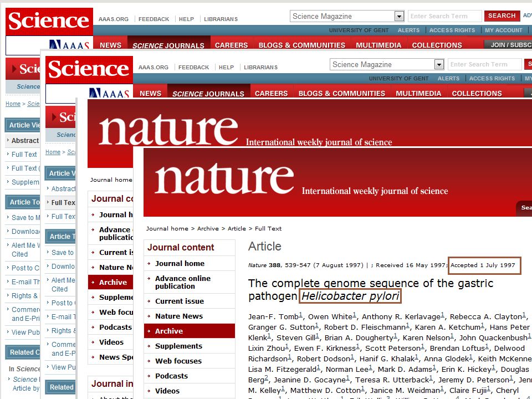Click ACCESS RIGHTS on the rear Science page

tap(452, 30)
